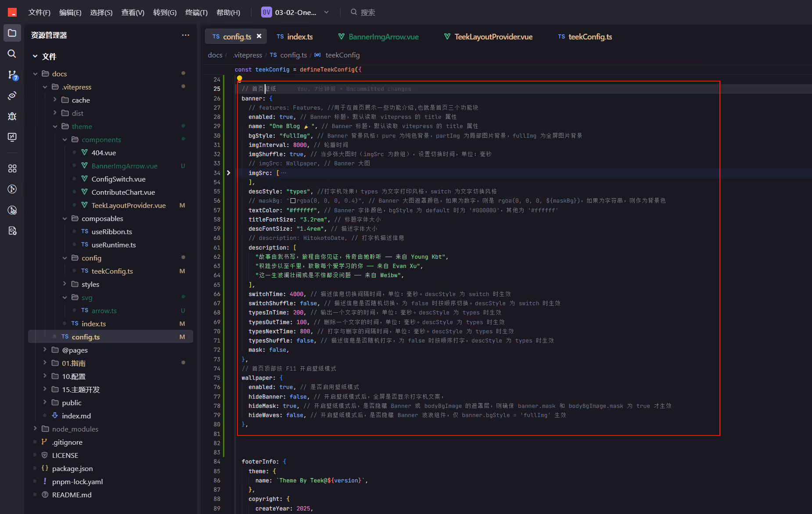Screen dimensions: 812x514
Task: Click the lightbulb code action icon
Action: coord(240,79)
